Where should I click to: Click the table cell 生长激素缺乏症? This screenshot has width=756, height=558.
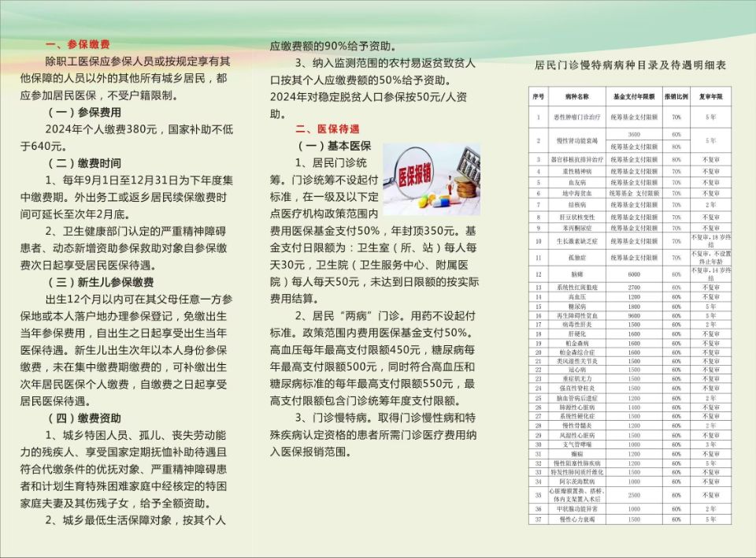tap(577, 241)
